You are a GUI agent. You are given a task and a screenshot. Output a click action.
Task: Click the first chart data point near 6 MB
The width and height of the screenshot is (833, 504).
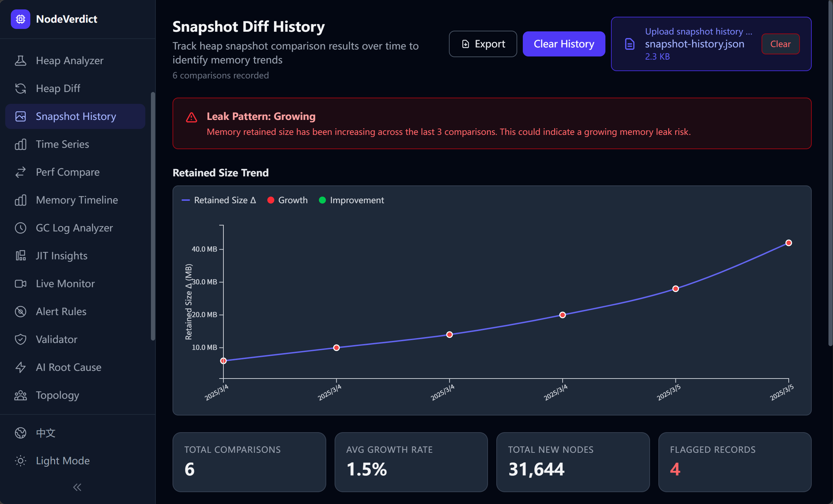[x=223, y=361]
